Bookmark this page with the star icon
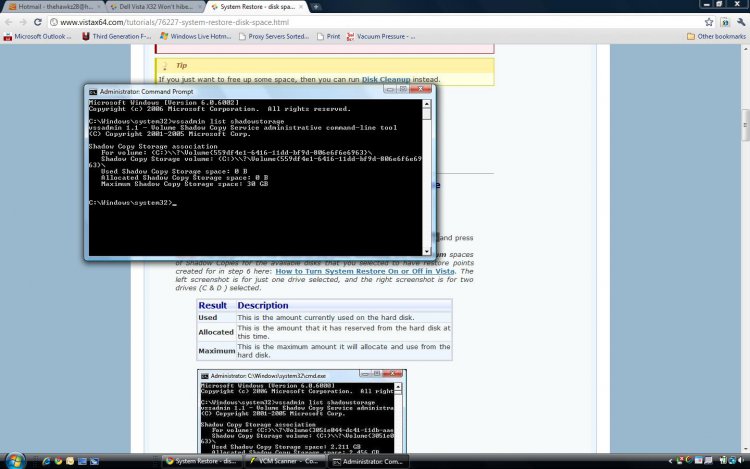The width and height of the screenshot is (750, 469). tap(709, 22)
